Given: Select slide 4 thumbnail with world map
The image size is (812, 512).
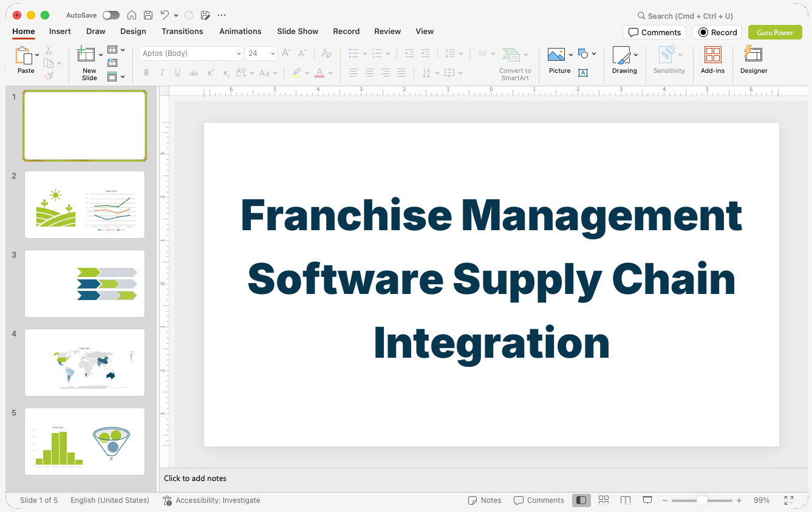Looking at the screenshot, I should coord(84,363).
